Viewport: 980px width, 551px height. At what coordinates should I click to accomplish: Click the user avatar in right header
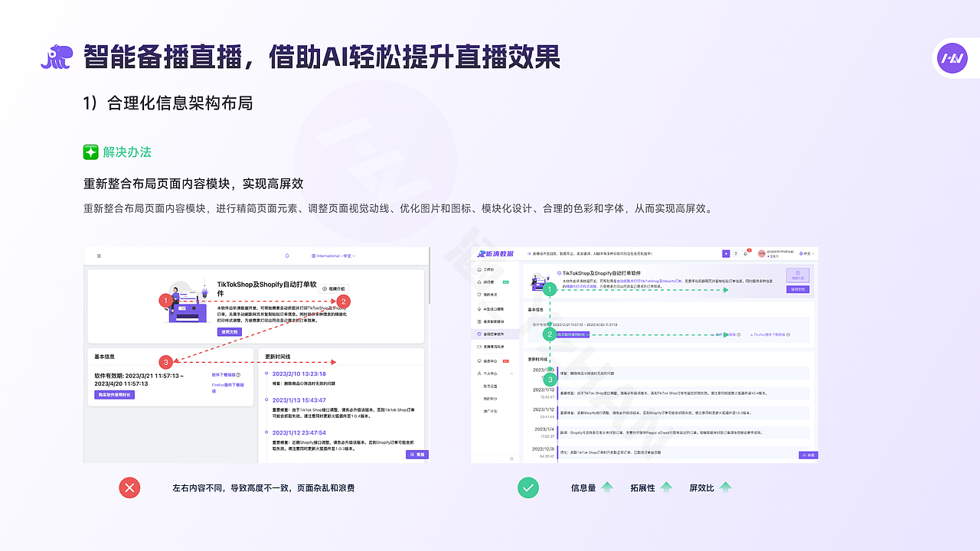(761, 253)
